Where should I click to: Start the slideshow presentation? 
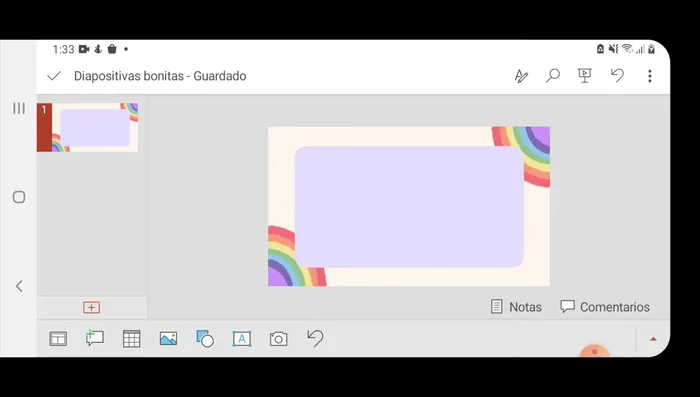click(x=584, y=75)
